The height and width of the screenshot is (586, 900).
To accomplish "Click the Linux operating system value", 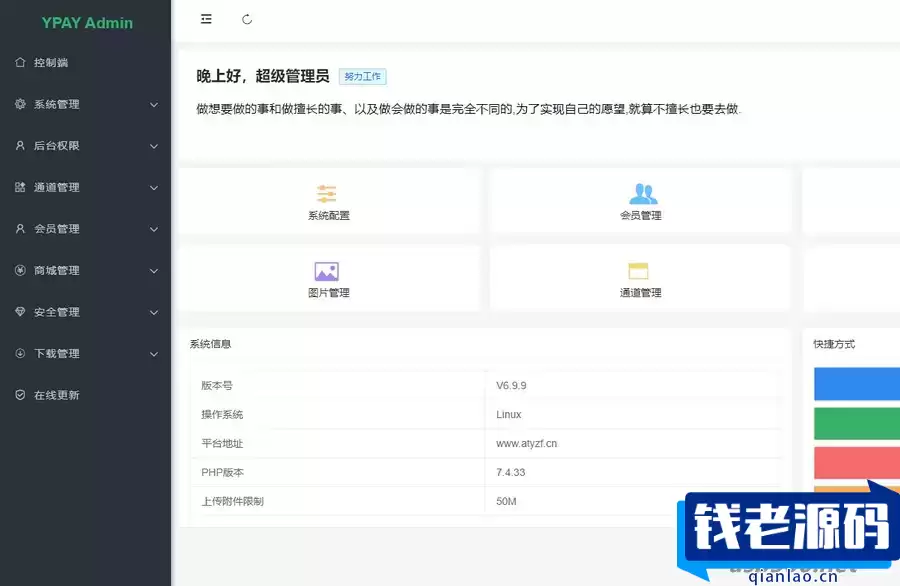I will click(x=509, y=414).
